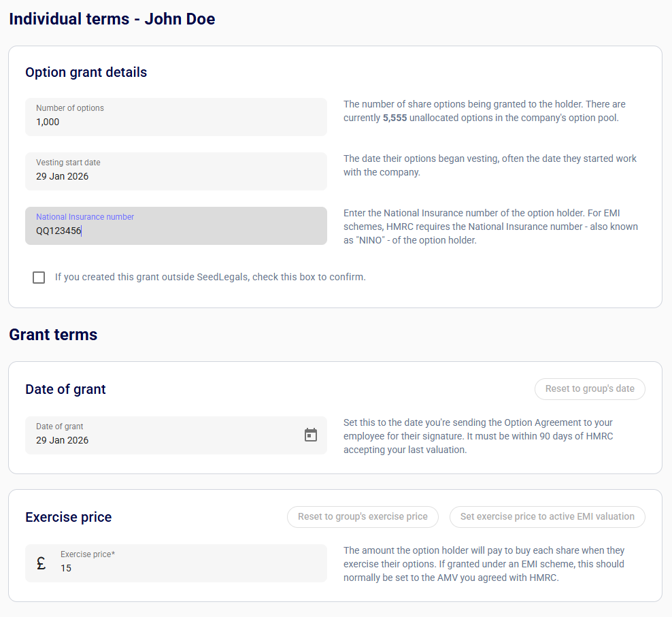Click the Individual terms - John Doe heading

pos(112,19)
